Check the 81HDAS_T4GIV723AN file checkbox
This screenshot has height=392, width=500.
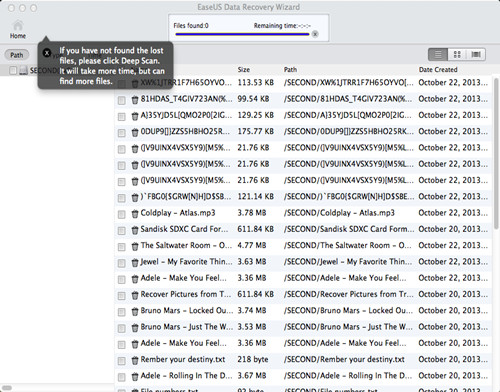click(122, 100)
